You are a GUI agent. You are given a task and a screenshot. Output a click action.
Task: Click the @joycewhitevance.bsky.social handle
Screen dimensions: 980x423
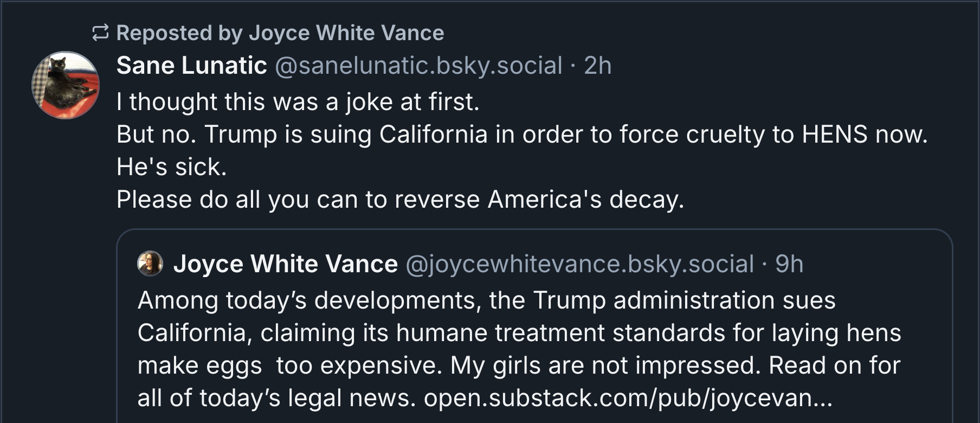(x=579, y=264)
